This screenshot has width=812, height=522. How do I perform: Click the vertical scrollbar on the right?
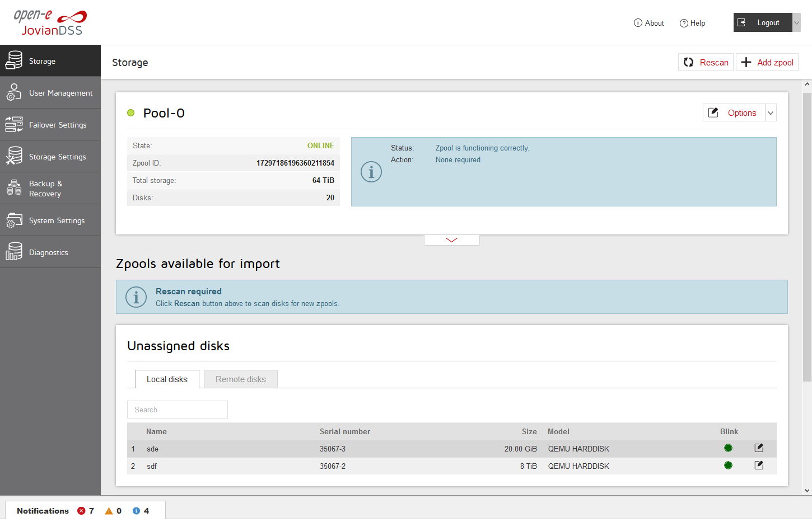point(807,235)
